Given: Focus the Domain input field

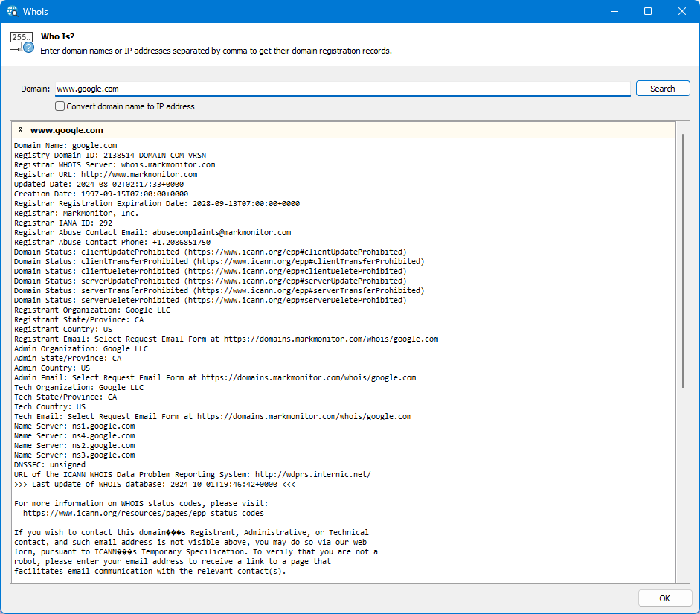Looking at the screenshot, I should (x=342, y=89).
